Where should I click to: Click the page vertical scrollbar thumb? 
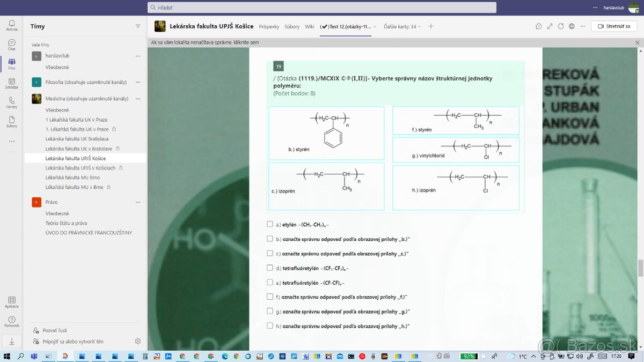tap(640, 267)
